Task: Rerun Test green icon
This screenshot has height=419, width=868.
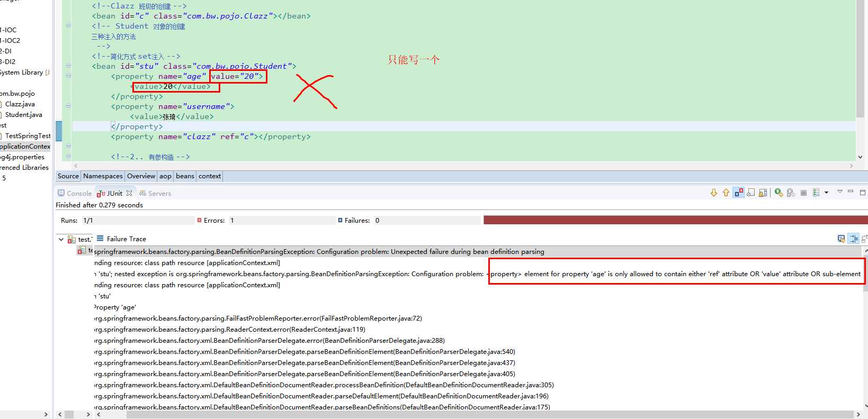Action: click(x=778, y=193)
